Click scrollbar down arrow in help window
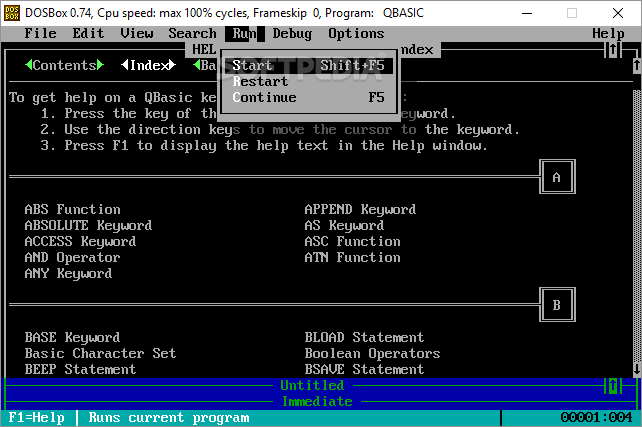The height and width of the screenshot is (427, 642). [x=637, y=369]
